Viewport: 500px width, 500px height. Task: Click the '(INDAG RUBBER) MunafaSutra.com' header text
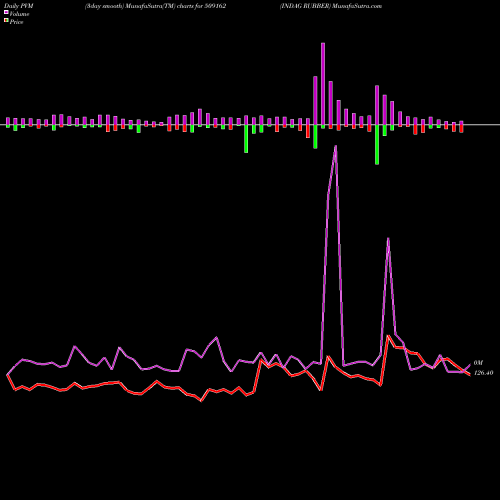331,6
